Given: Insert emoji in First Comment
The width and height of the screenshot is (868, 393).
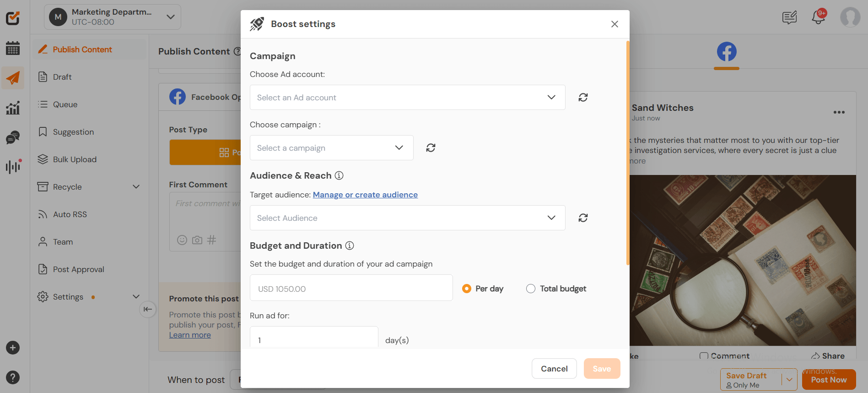Looking at the screenshot, I should point(182,240).
